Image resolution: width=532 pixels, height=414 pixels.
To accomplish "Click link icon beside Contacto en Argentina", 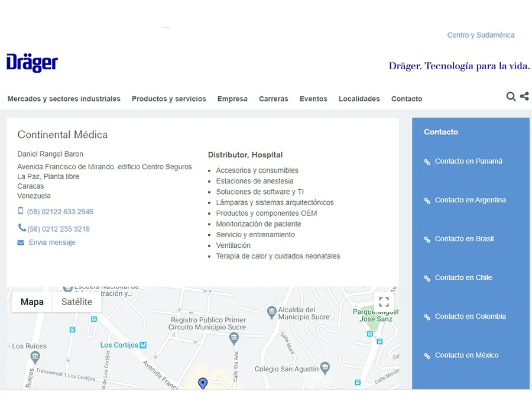I will coord(427,200).
